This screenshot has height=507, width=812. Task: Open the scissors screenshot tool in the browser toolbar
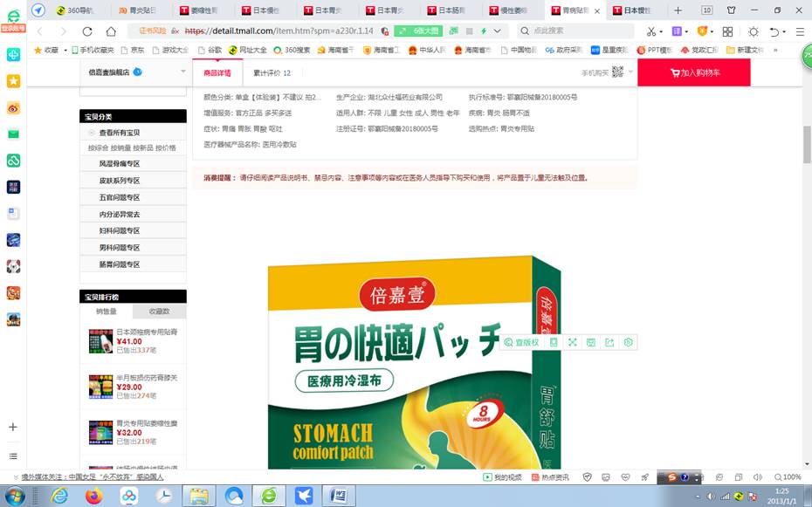651,30
